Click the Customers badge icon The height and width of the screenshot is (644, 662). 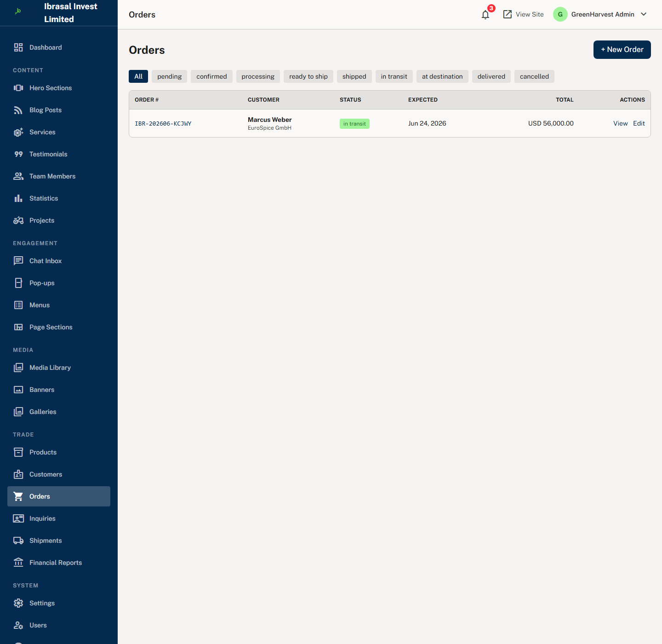click(18, 474)
